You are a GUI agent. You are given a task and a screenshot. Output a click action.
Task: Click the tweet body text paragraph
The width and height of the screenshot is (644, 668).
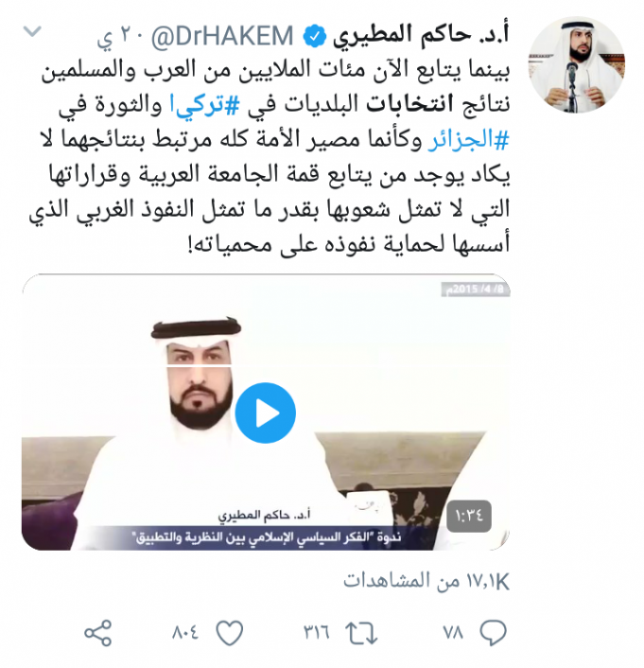coord(270,157)
